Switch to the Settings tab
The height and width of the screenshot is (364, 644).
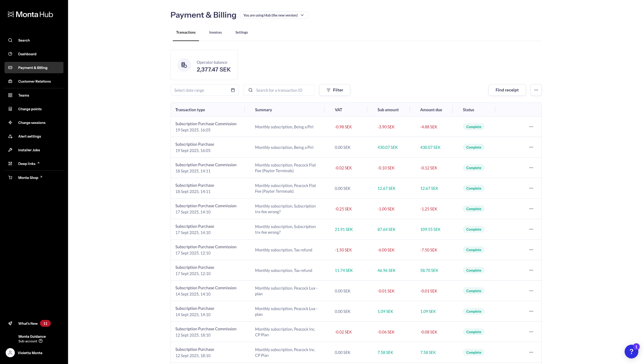click(242, 32)
